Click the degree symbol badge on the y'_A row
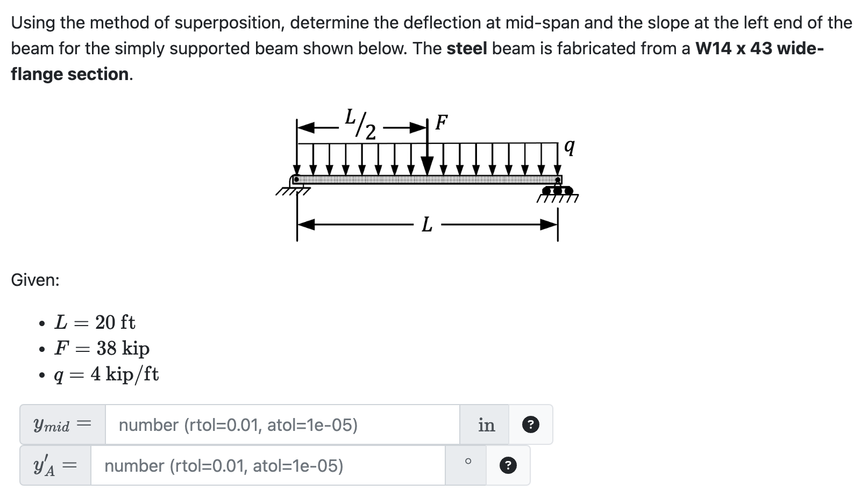868x490 pixels. [x=467, y=462]
